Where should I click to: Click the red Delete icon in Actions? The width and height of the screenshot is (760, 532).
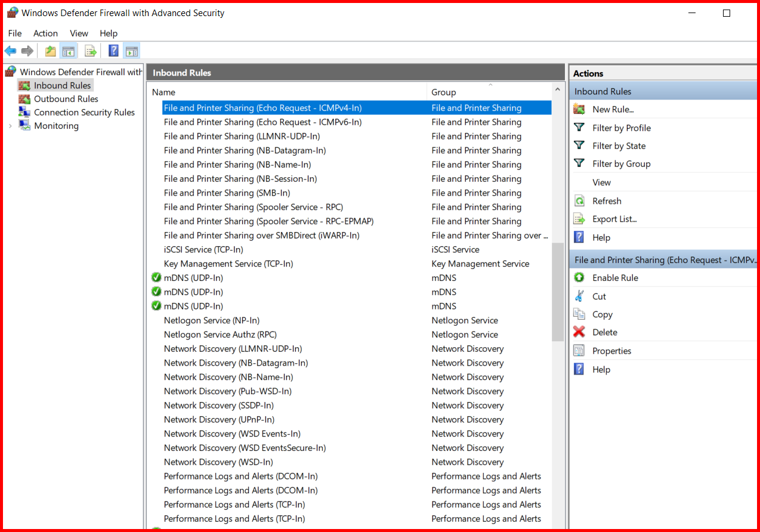click(x=579, y=332)
